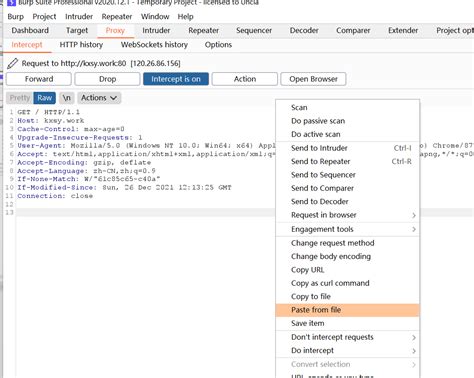Toggle the Intercept is on button
474x378 pixels.
(x=176, y=79)
